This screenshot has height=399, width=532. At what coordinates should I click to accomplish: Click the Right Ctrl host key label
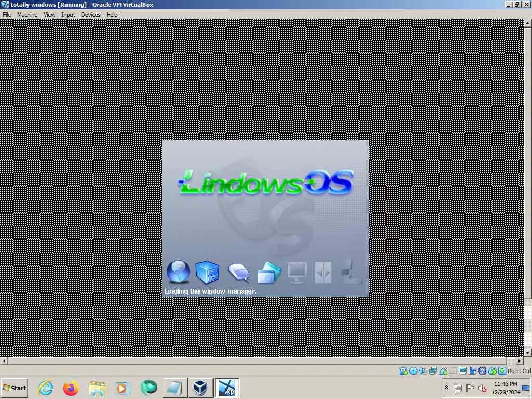520,371
